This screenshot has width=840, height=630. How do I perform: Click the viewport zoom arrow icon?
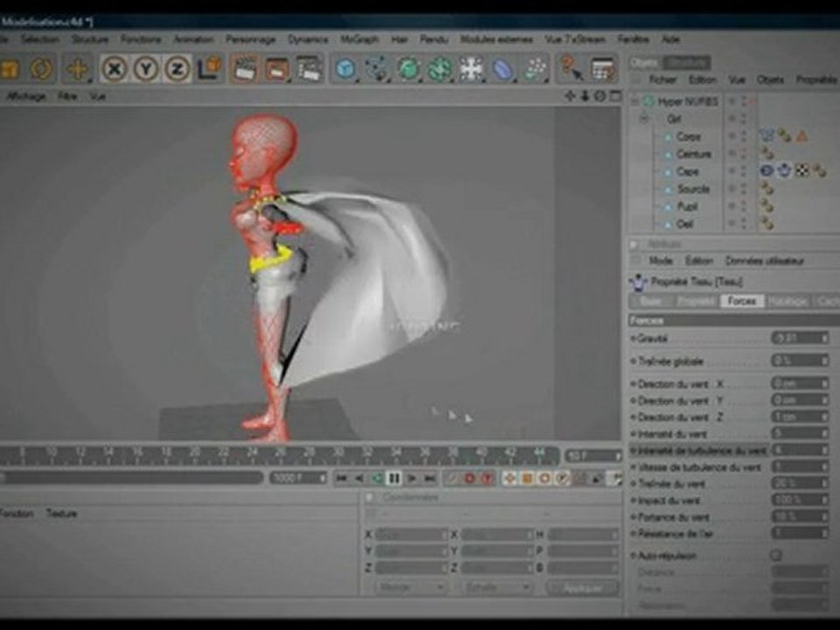click(585, 96)
